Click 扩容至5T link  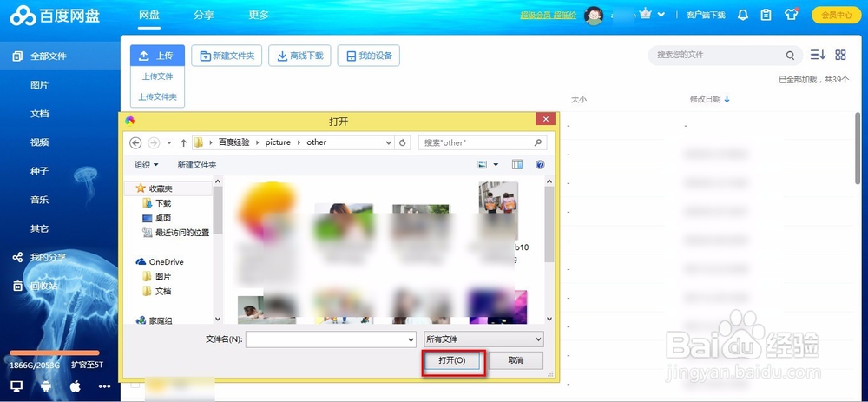[87, 365]
